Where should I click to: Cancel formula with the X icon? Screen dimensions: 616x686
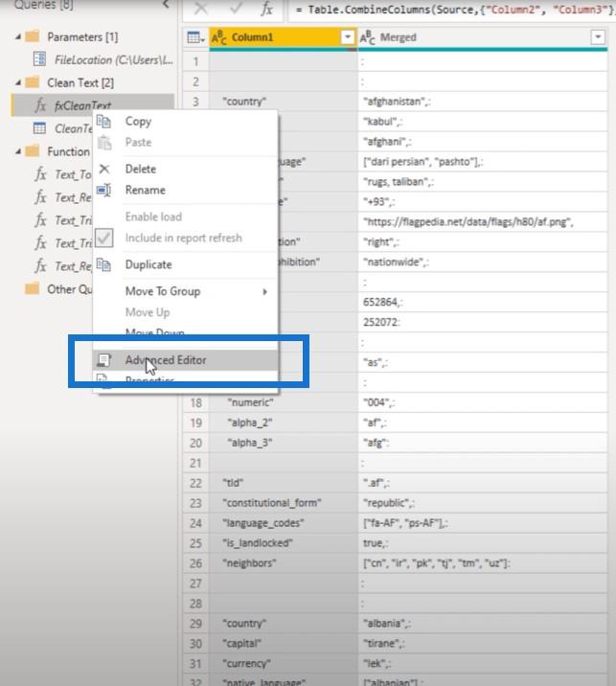201,9
